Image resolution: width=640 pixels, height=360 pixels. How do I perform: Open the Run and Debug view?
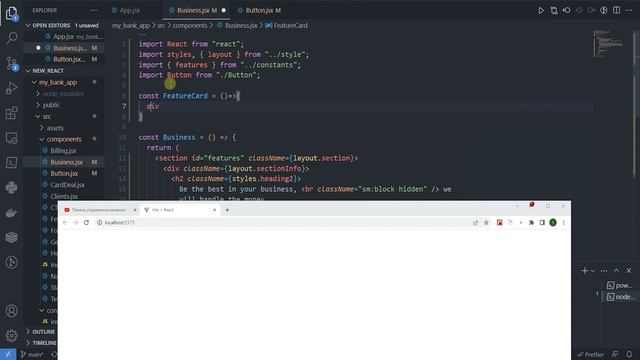pyautogui.click(x=11, y=88)
